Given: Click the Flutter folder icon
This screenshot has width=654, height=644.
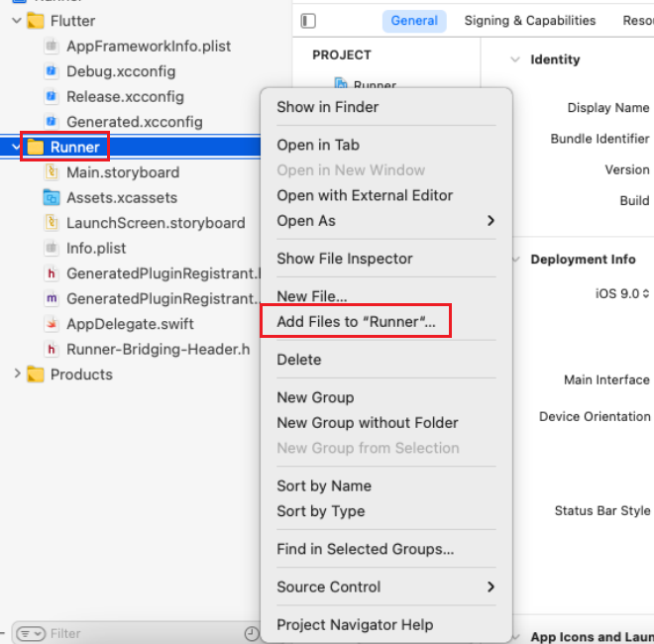Looking at the screenshot, I should pyautogui.click(x=36, y=21).
